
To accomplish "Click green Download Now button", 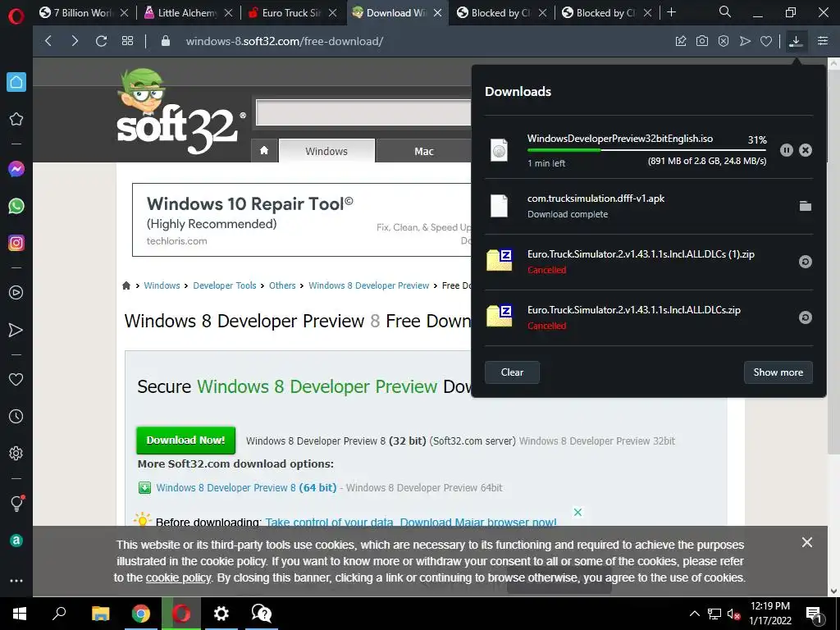I will pyautogui.click(x=186, y=441).
